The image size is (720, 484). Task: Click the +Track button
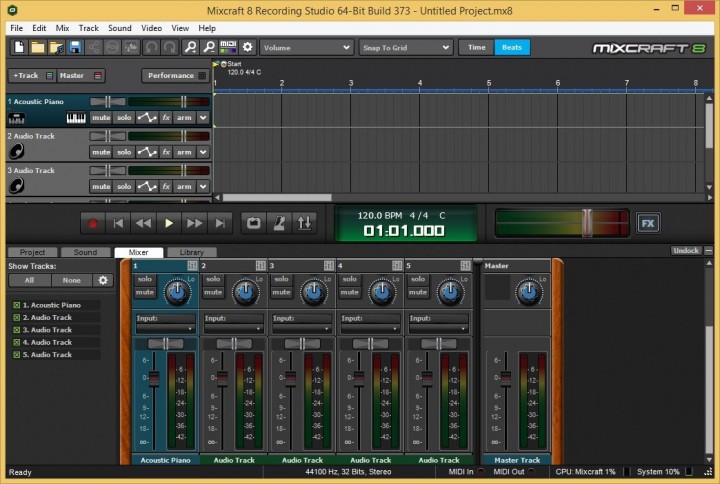[x=32, y=75]
